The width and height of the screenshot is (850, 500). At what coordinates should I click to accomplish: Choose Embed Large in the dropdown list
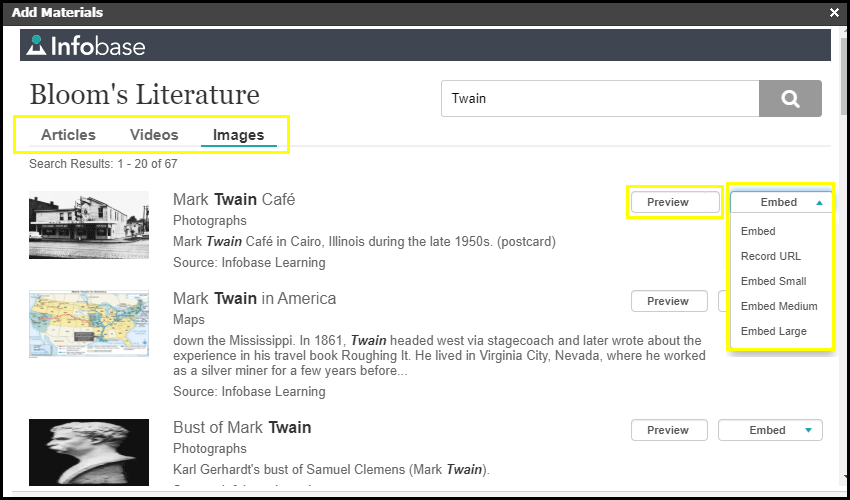pyautogui.click(x=774, y=331)
